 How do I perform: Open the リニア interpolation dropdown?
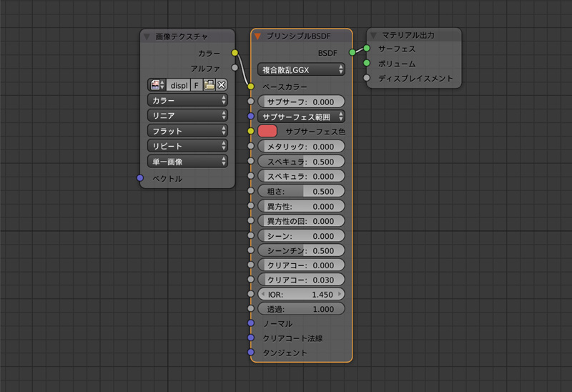pyautogui.click(x=187, y=115)
